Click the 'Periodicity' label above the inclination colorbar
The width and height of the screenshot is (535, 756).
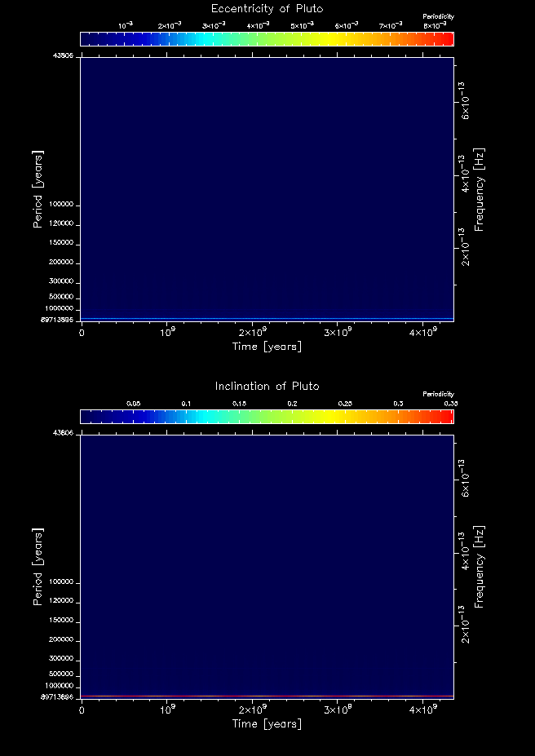[x=438, y=394]
